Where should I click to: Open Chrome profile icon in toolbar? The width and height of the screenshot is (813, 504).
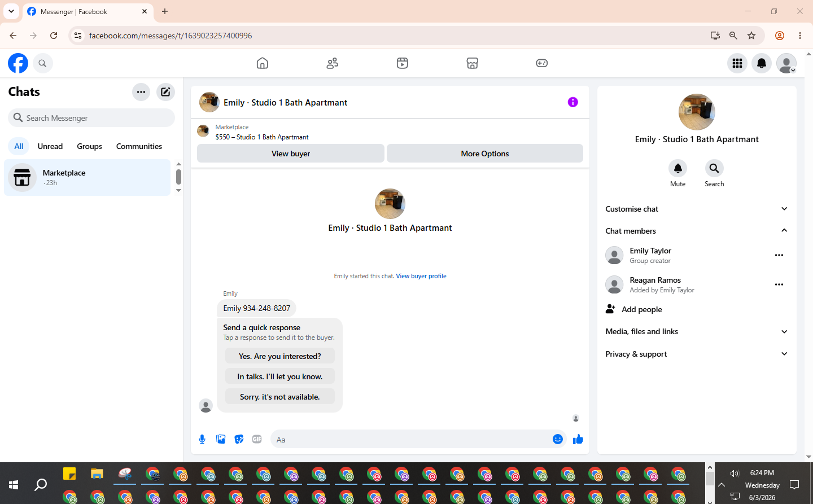point(780,36)
